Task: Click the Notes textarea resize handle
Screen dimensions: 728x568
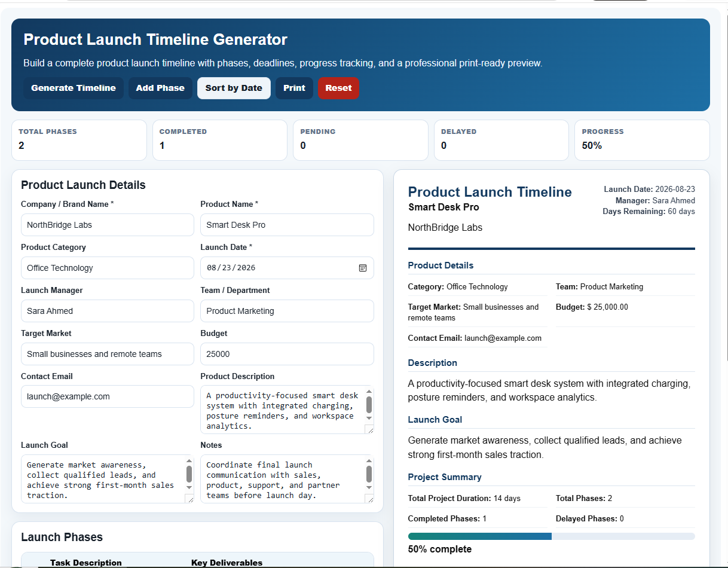Action: click(x=369, y=499)
